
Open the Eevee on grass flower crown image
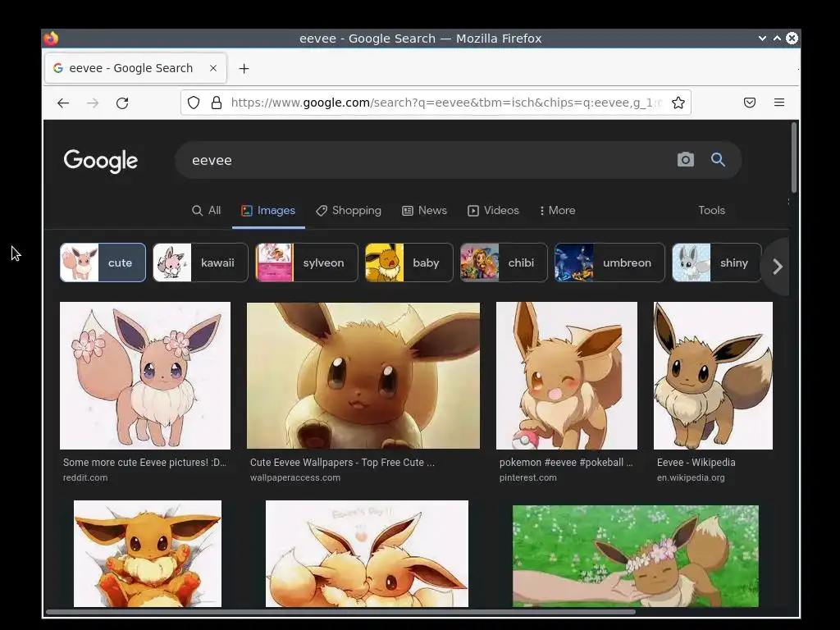[636, 556]
